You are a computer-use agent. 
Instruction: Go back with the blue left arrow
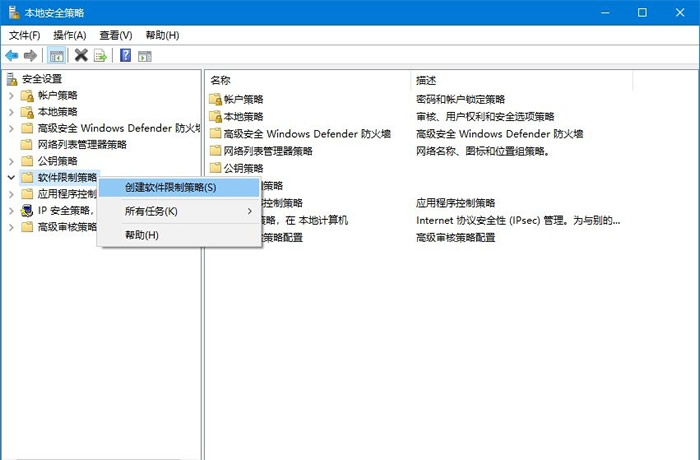click(12, 56)
